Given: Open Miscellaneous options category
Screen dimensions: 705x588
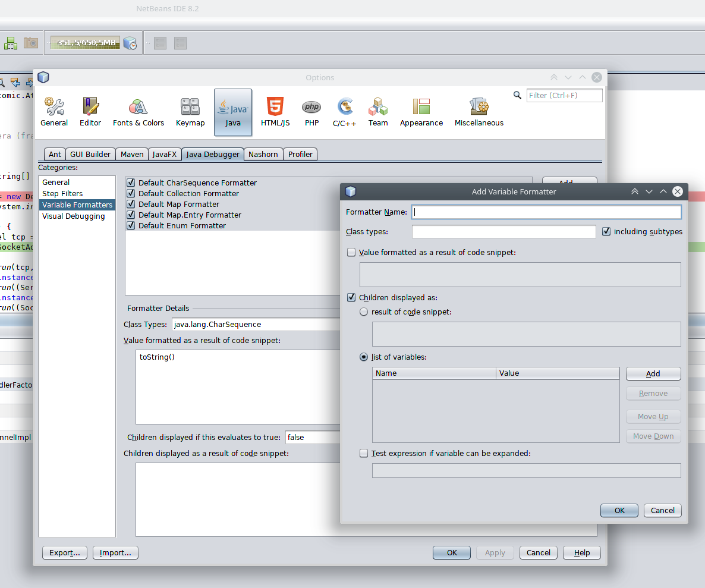Looking at the screenshot, I should click(x=479, y=112).
